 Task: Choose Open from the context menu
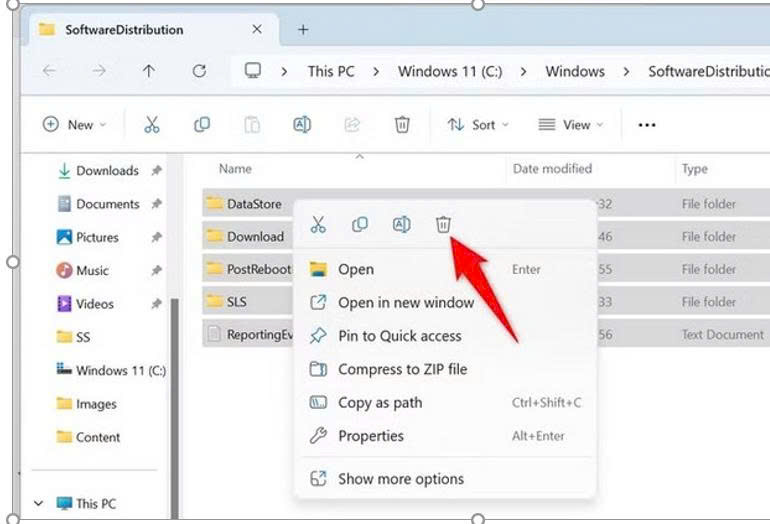click(445, 269)
